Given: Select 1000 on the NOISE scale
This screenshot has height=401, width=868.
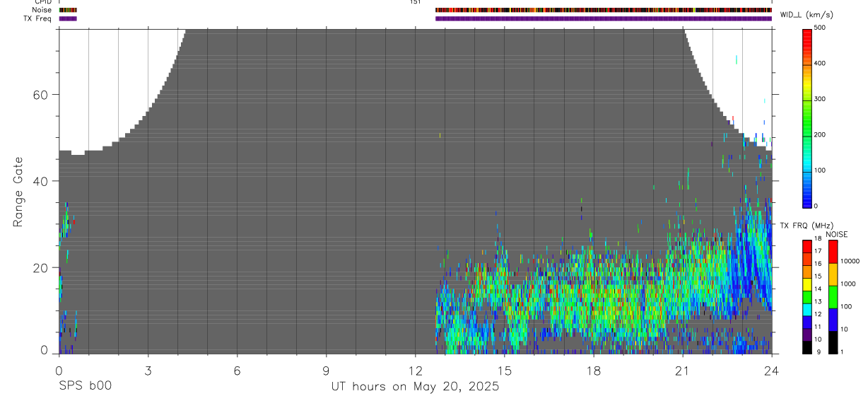Looking at the screenshot, I should coord(848,284).
